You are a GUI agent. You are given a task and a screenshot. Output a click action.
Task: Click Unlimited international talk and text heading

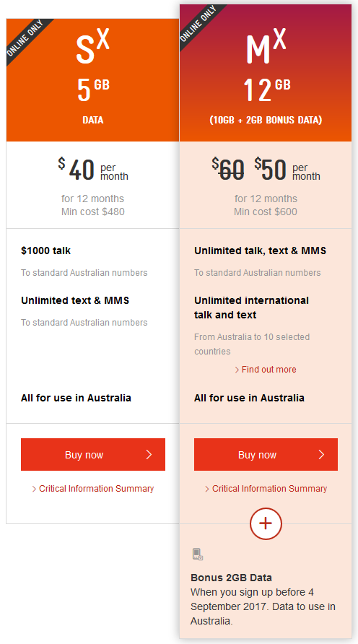point(251,308)
